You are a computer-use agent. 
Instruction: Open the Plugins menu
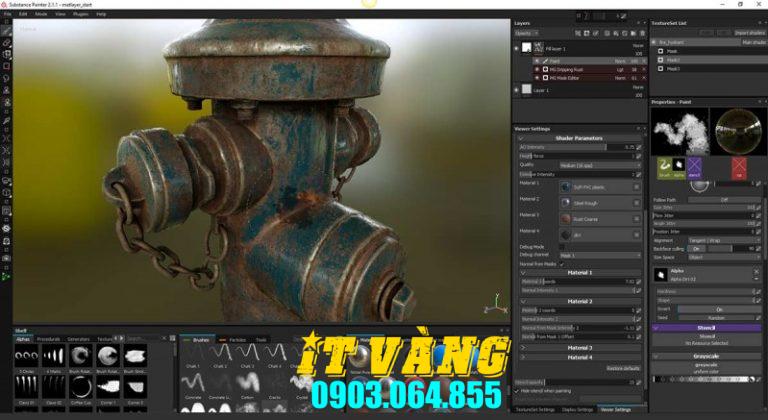tap(80, 14)
